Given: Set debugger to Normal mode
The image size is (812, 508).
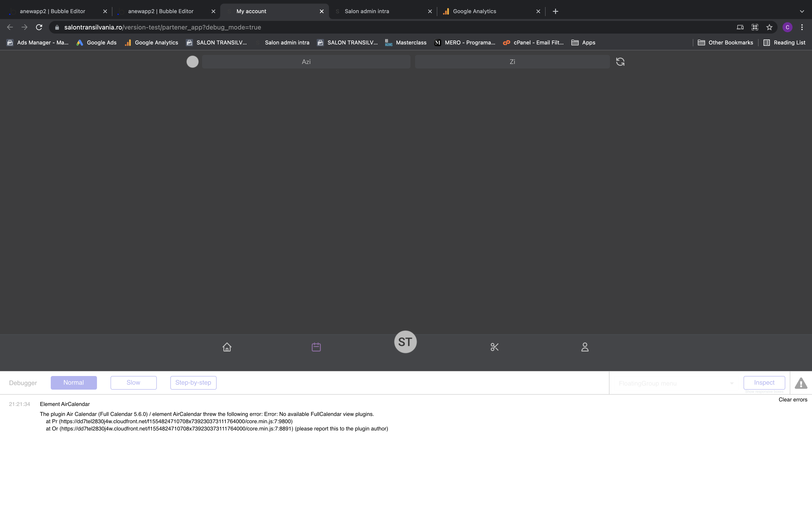Looking at the screenshot, I should (74, 383).
